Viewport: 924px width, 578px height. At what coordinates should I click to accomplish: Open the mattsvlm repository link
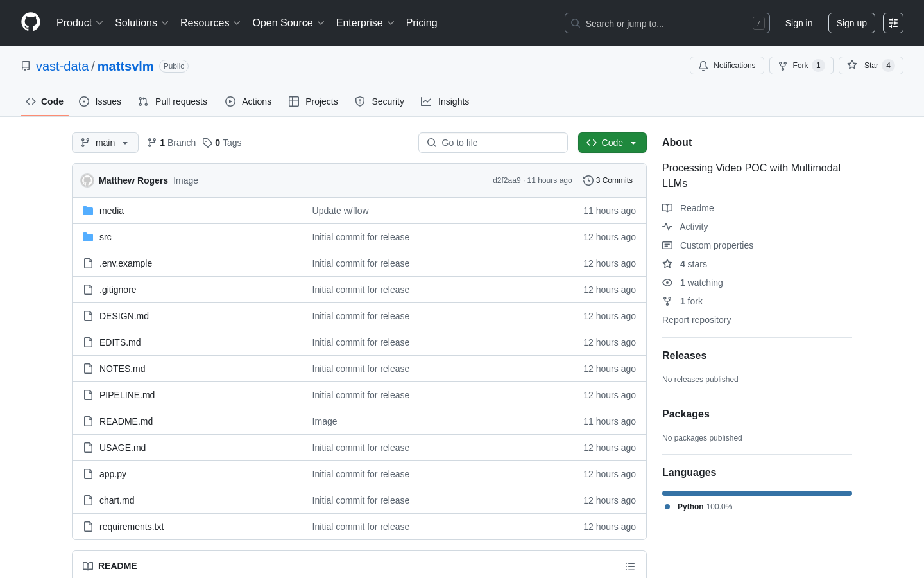pos(125,66)
